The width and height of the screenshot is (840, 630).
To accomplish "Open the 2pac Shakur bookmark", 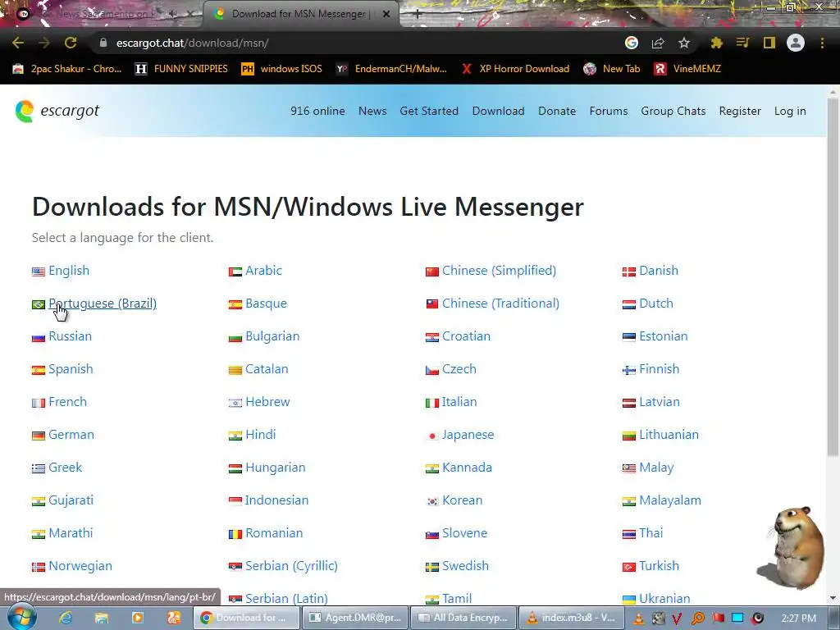I will 67,69.
